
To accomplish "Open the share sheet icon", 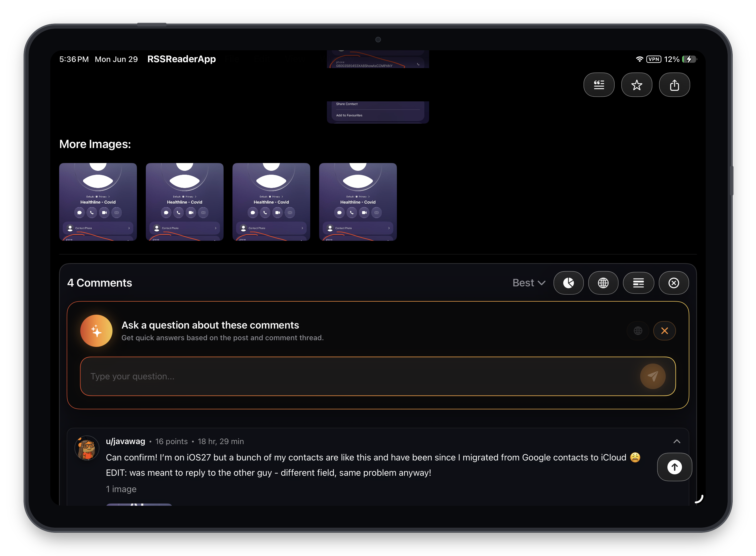I will point(674,85).
